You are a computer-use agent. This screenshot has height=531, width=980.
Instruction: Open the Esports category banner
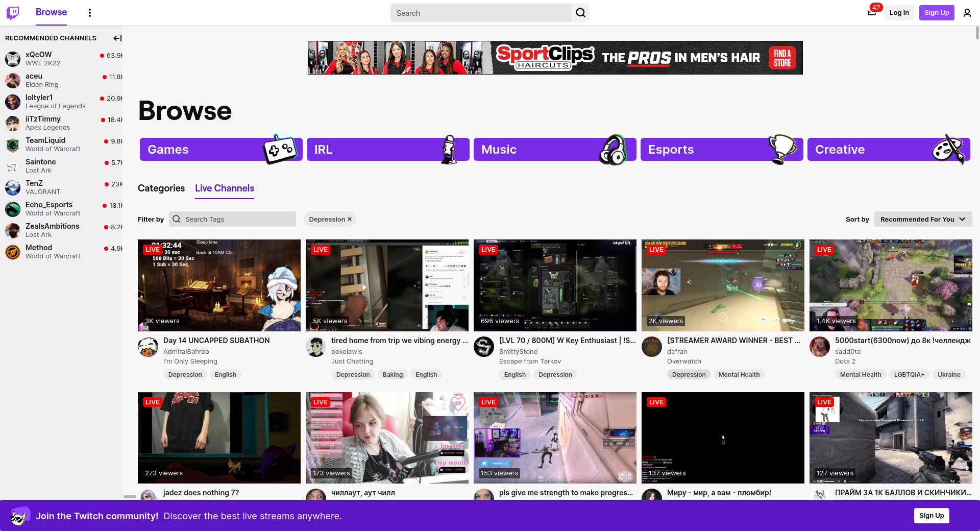721,150
